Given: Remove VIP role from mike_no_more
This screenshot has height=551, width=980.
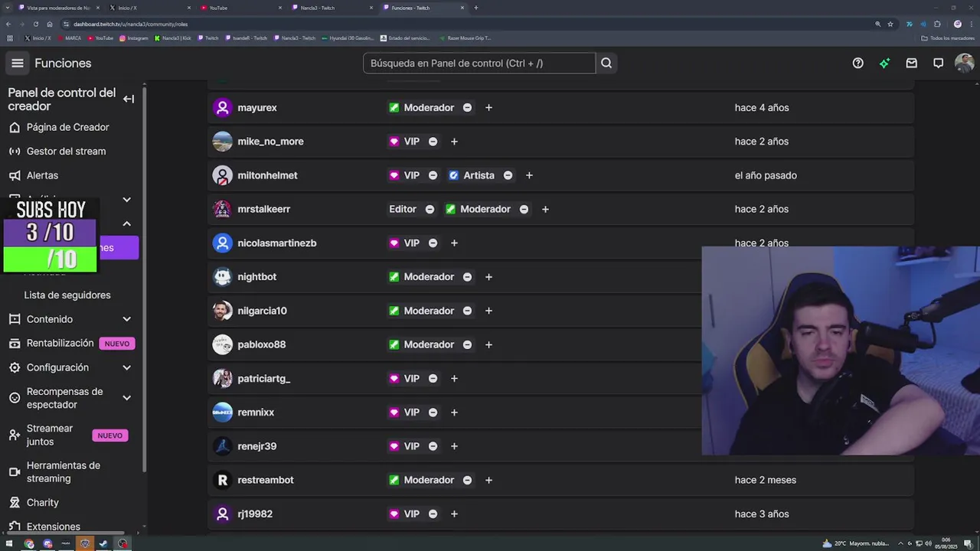Looking at the screenshot, I should [x=433, y=142].
